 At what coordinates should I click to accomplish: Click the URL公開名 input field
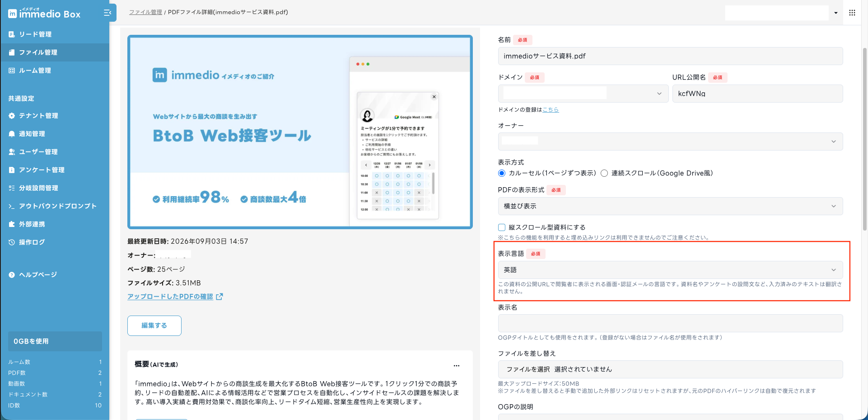[757, 94]
